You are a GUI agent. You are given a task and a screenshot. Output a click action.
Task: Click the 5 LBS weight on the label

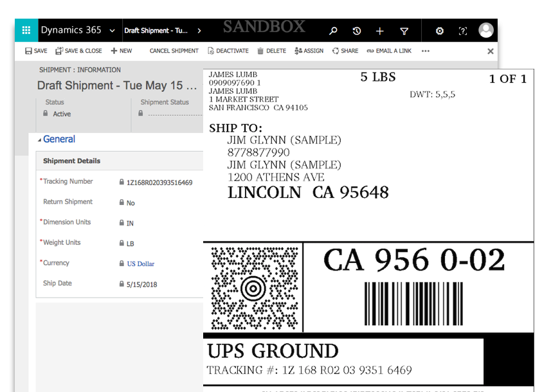pyautogui.click(x=378, y=77)
